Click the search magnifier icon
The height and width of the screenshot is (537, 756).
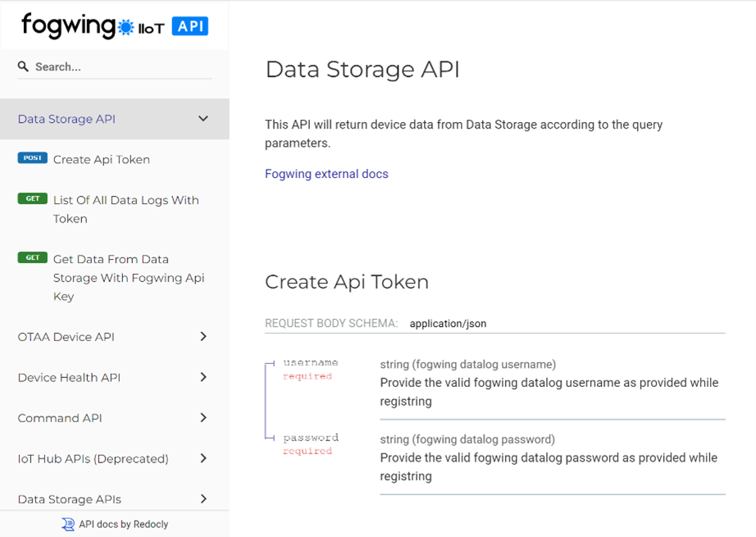coord(23,66)
